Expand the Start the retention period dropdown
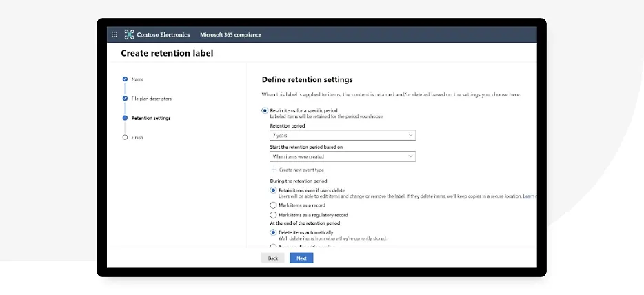The width and height of the screenshot is (644, 295). (x=343, y=156)
